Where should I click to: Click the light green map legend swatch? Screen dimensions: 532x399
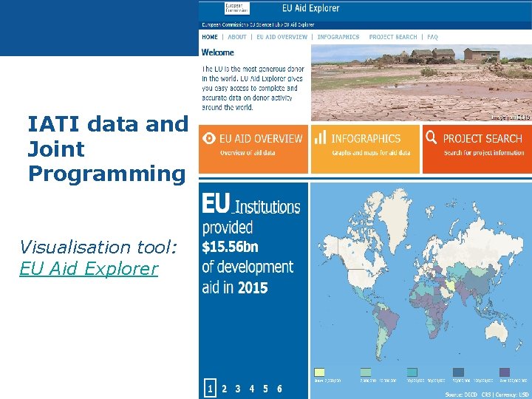point(366,372)
